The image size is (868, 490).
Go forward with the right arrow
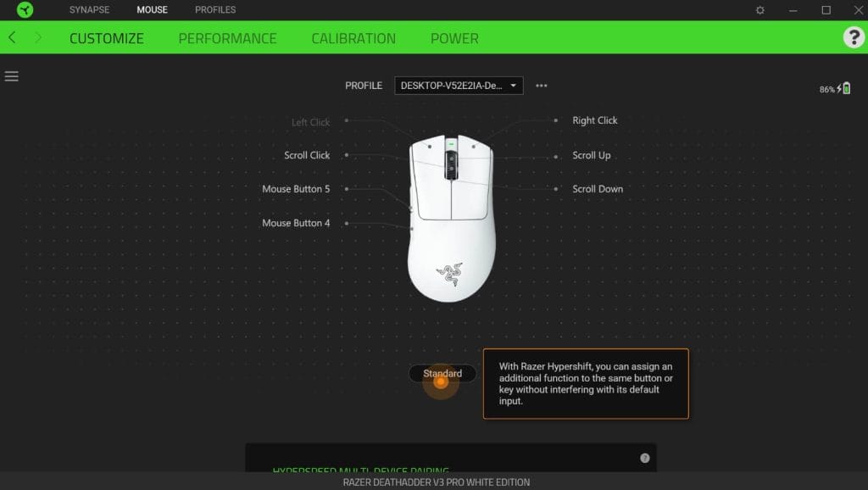tap(37, 37)
